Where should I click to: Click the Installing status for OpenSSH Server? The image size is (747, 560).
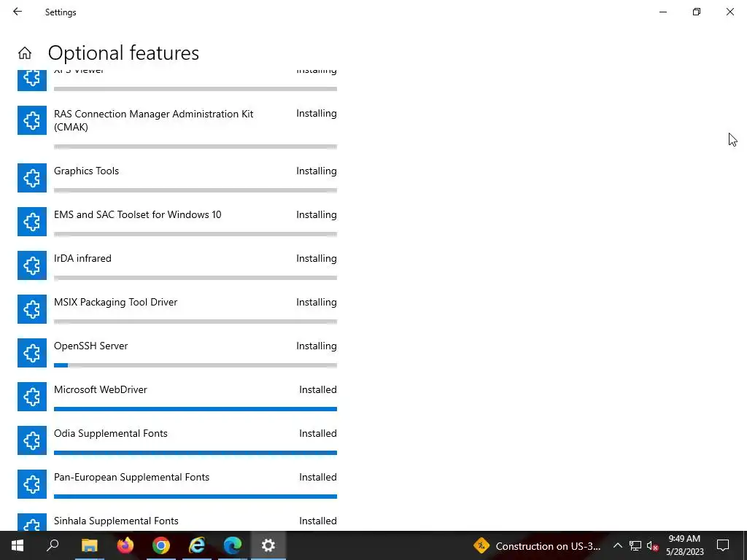[317, 346]
